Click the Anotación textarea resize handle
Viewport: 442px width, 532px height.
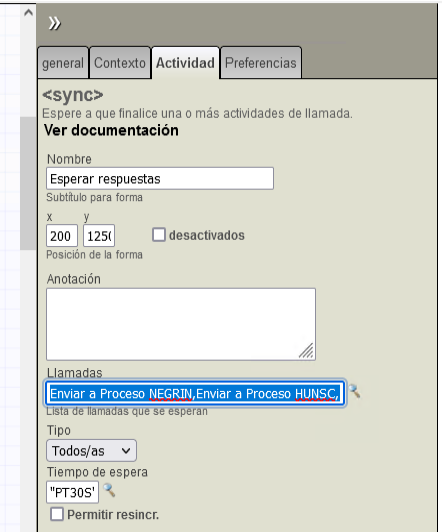pos(306,350)
